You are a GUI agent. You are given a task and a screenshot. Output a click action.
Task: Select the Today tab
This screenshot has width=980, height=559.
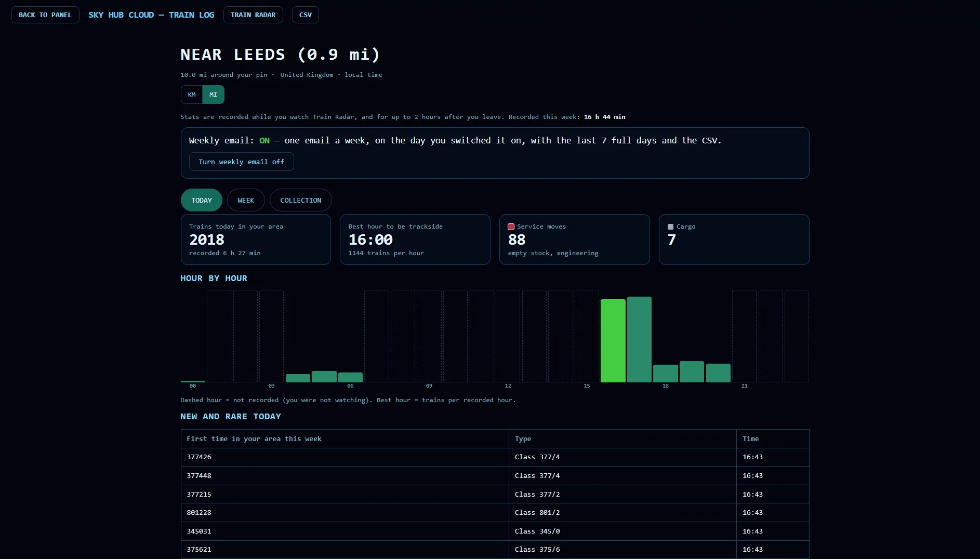pos(202,200)
